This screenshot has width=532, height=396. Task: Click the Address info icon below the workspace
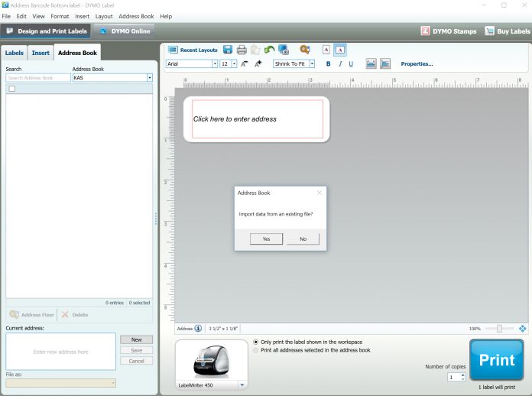pos(199,328)
